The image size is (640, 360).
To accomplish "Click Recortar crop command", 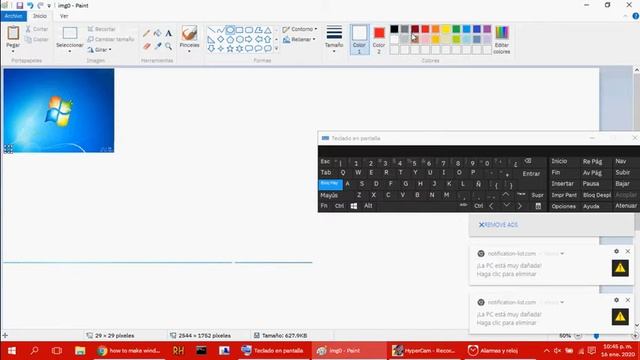I will pos(102,29).
